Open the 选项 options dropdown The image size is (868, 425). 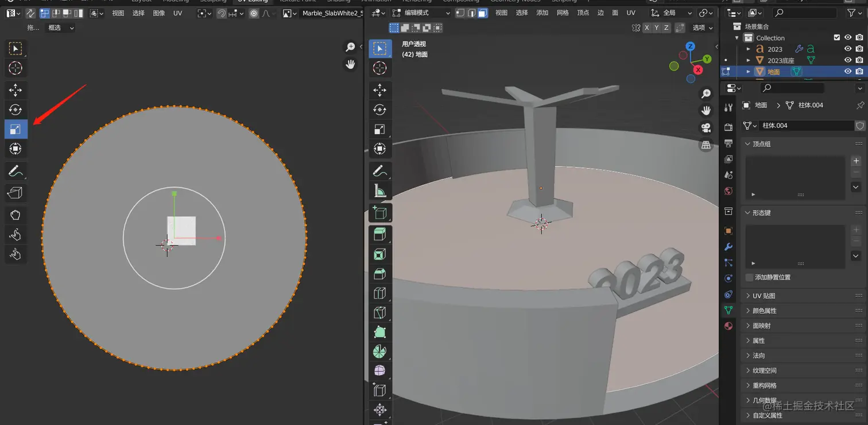703,28
